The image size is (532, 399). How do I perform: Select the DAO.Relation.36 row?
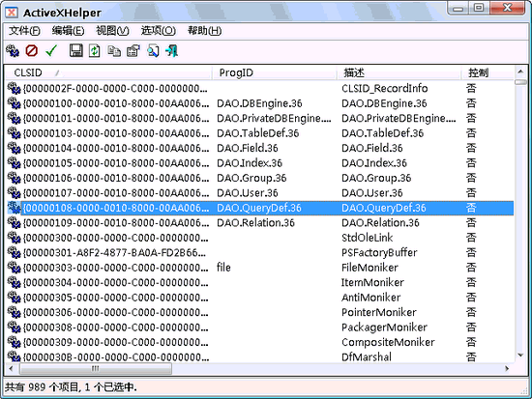coord(260,223)
